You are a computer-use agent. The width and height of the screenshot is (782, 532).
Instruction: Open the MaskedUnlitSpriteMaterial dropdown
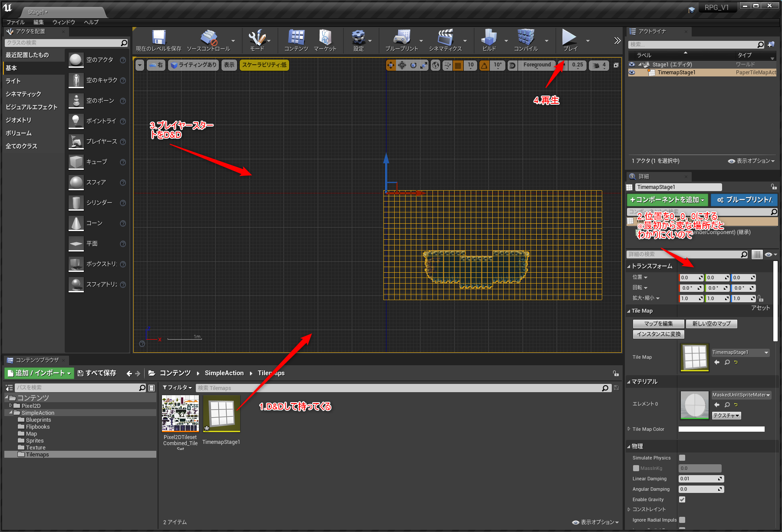741,395
